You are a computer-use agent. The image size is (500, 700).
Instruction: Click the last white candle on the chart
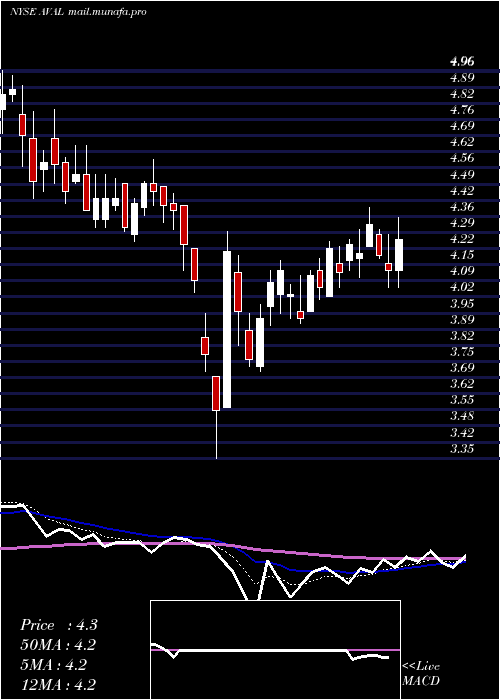pyautogui.click(x=399, y=255)
